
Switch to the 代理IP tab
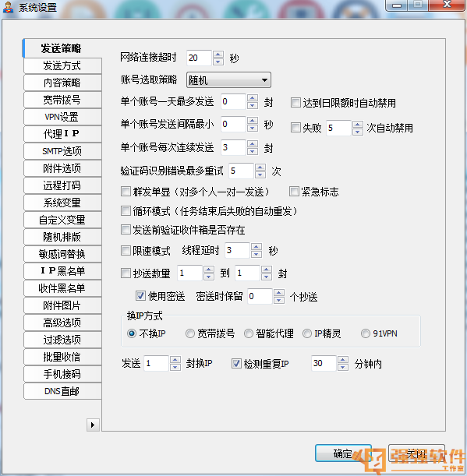(x=62, y=134)
